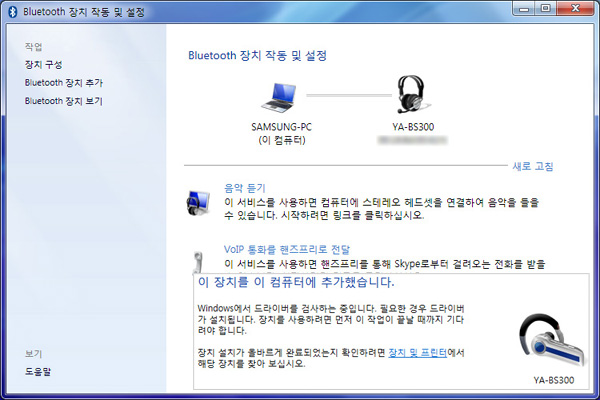The height and width of the screenshot is (400, 600).
Task: Open Bluetooth 장치 추가 in the sidebar
Action: [x=64, y=83]
